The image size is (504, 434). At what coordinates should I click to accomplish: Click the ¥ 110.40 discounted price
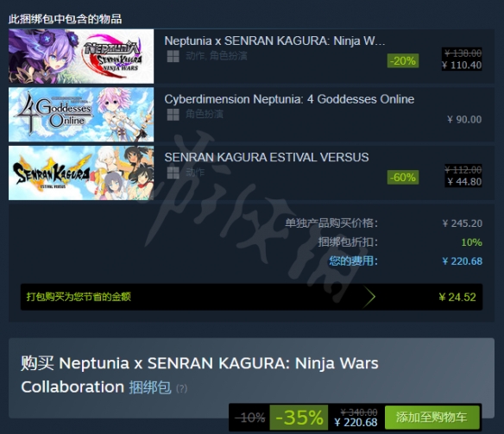pos(462,66)
